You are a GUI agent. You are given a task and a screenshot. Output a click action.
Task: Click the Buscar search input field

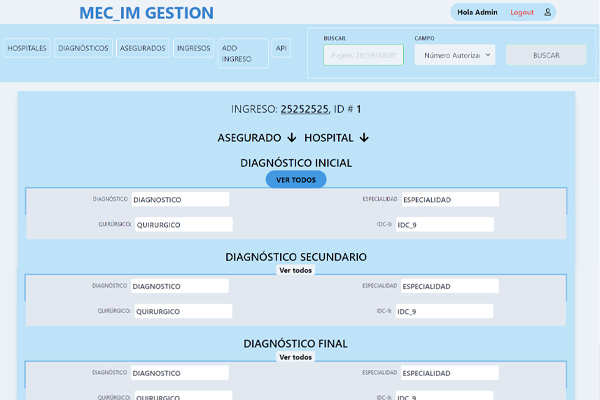tap(363, 55)
